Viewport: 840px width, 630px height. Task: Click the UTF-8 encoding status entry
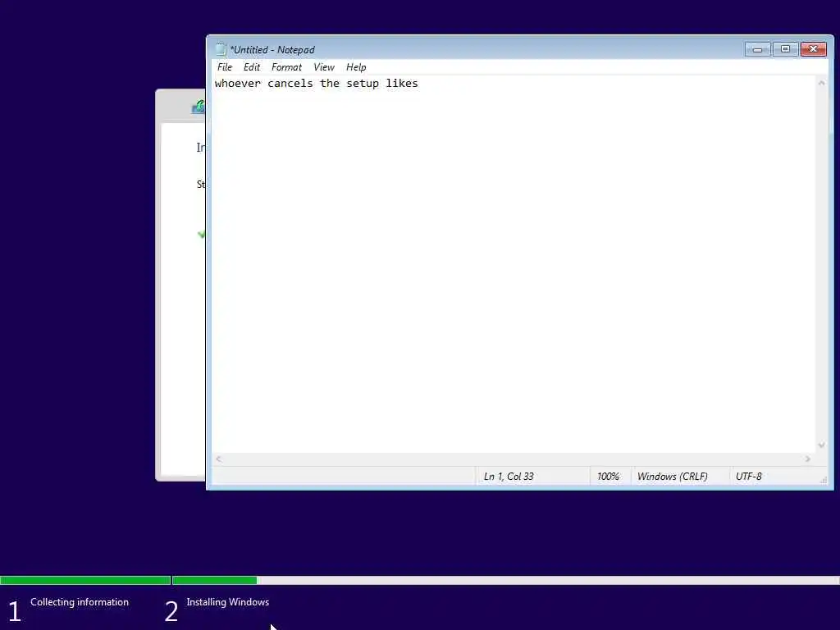(x=748, y=477)
